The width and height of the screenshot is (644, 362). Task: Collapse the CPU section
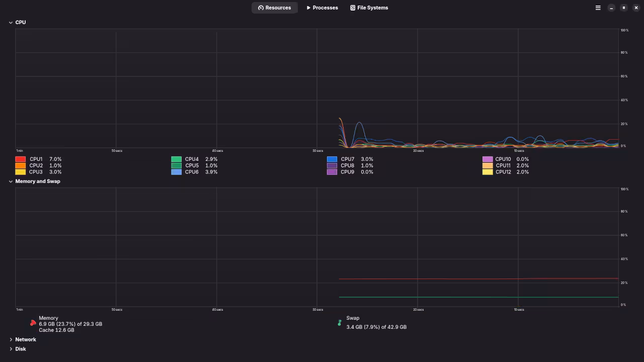[11, 22]
